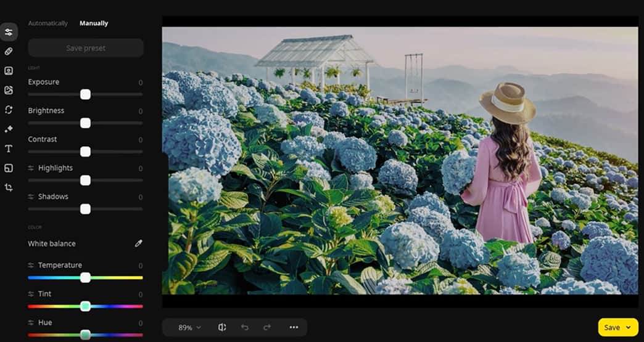
Task: Click the Shadows advanced settings icon
Action: pos(31,197)
